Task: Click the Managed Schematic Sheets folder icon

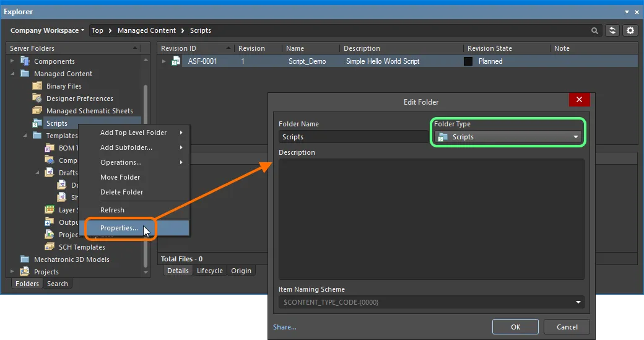Action: tap(37, 110)
